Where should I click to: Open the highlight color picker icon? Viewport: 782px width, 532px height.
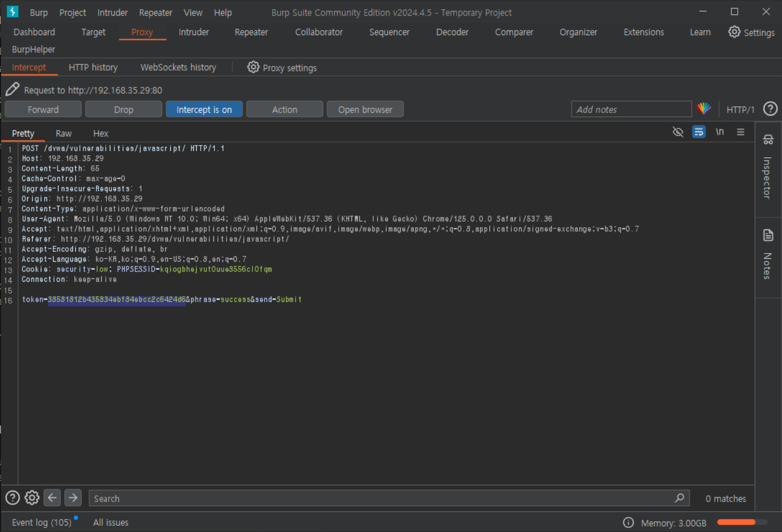(704, 109)
